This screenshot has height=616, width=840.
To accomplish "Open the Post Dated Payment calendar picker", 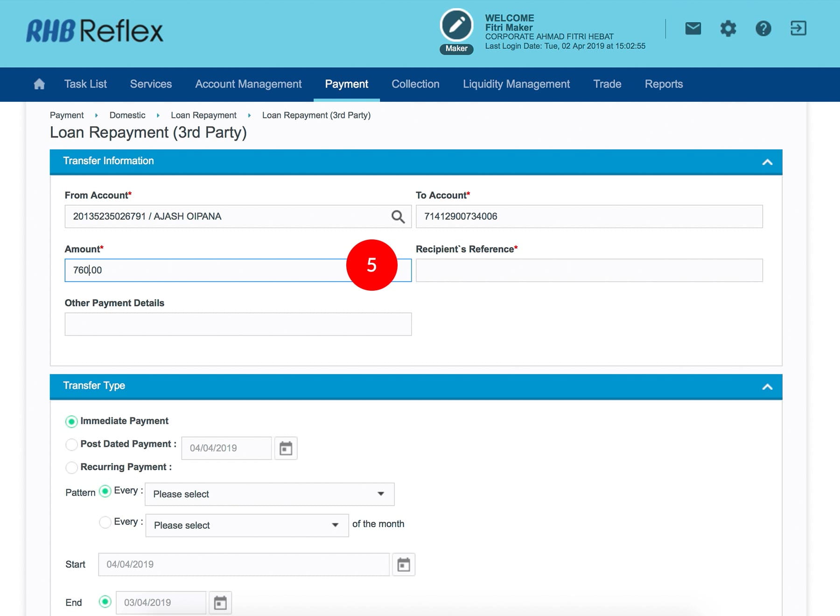I will coord(286,448).
